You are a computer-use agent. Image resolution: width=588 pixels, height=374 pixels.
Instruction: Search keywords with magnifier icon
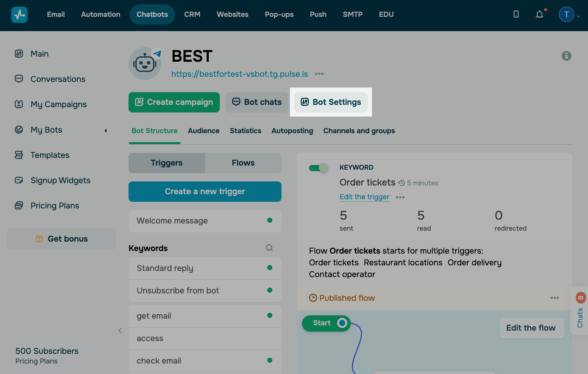pos(269,248)
